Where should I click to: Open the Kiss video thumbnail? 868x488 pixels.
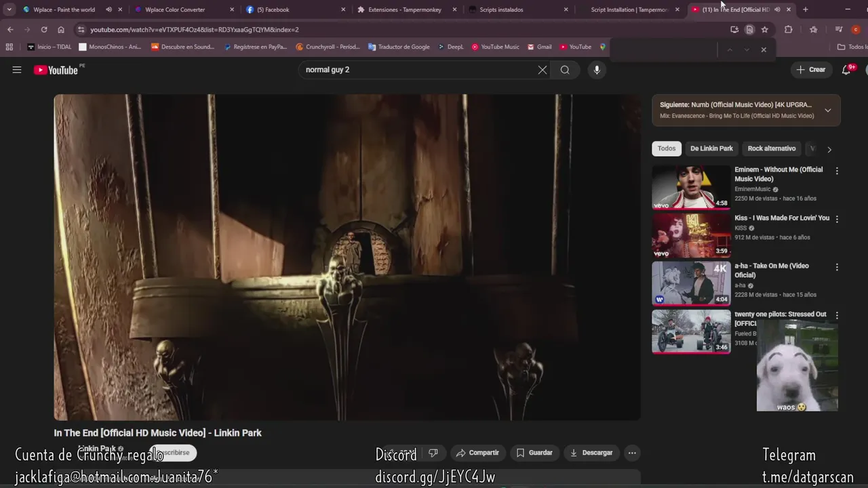tap(691, 235)
